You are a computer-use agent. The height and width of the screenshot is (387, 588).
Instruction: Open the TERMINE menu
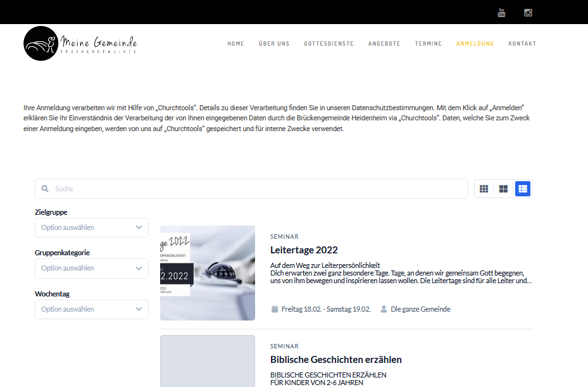click(x=428, y=44)
